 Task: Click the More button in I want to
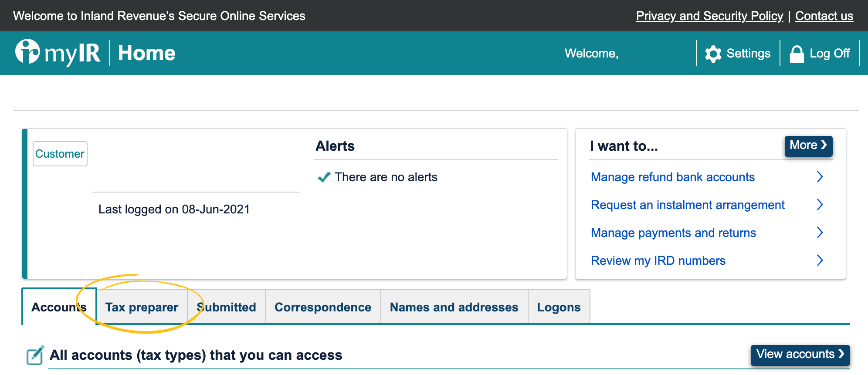click(808, 145)
